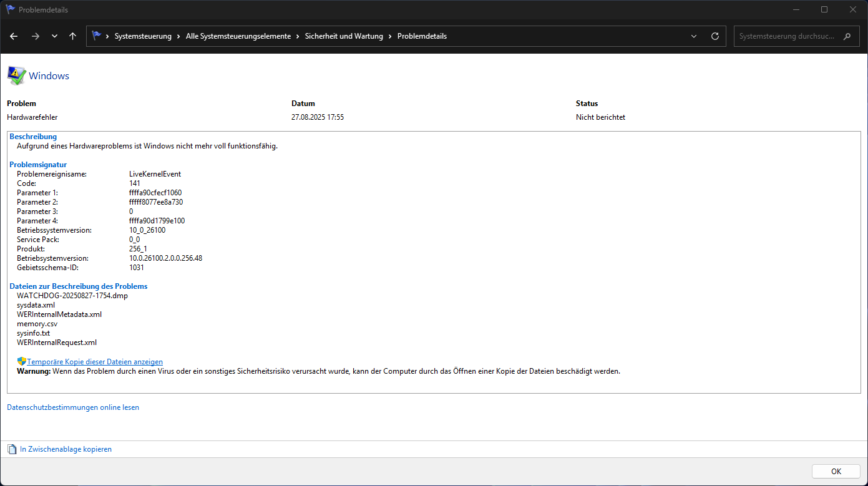868x486 pixels.
Task: Click Gebietsschema-ID value 1031
Action: [x=137, y=268]
